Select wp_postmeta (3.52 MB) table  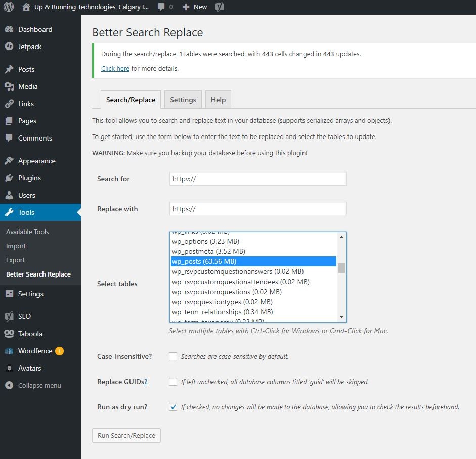253,251
